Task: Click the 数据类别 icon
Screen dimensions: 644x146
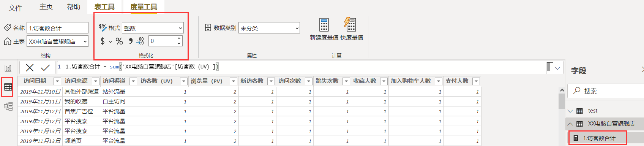Action: (208, 27)
